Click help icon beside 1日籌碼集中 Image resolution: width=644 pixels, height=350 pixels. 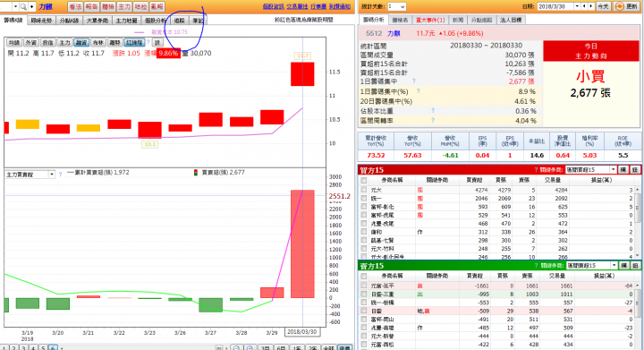pos(414,81)
